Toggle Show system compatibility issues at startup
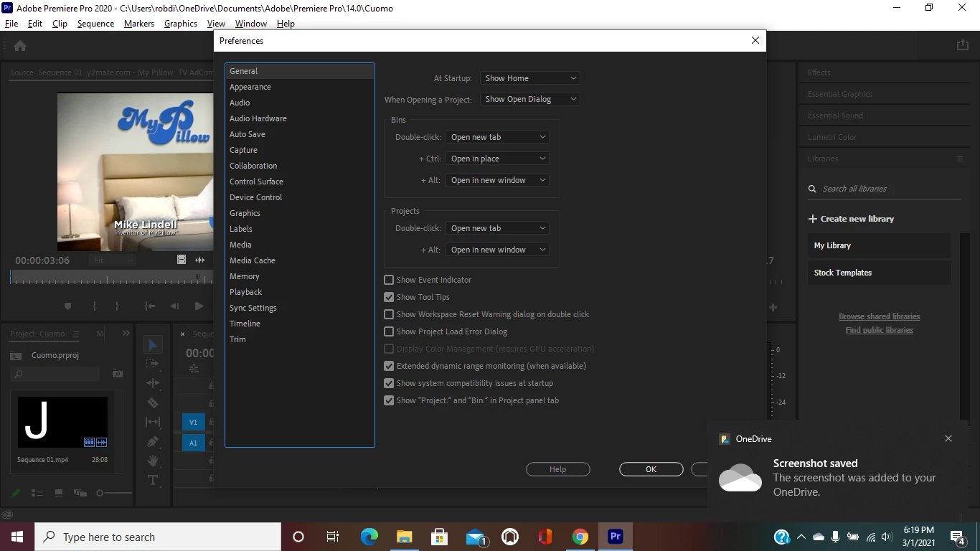This screenshot has height=551, width=980. click(389, 383)
